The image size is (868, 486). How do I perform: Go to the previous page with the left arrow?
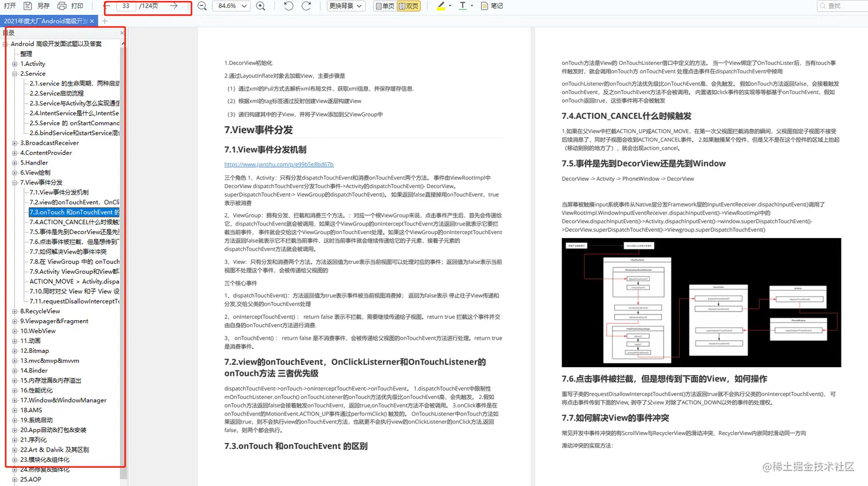(x=107, y=6)
